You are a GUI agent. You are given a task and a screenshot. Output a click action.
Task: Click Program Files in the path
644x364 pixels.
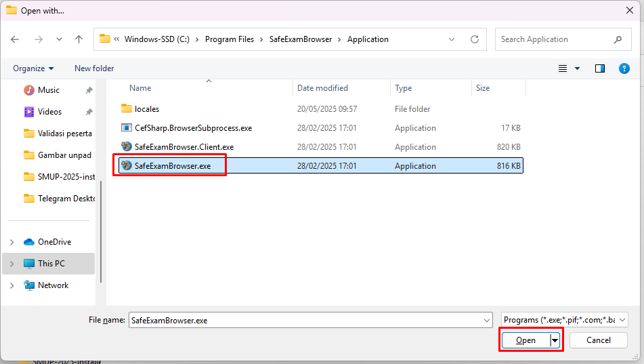(x=230, y=39)
